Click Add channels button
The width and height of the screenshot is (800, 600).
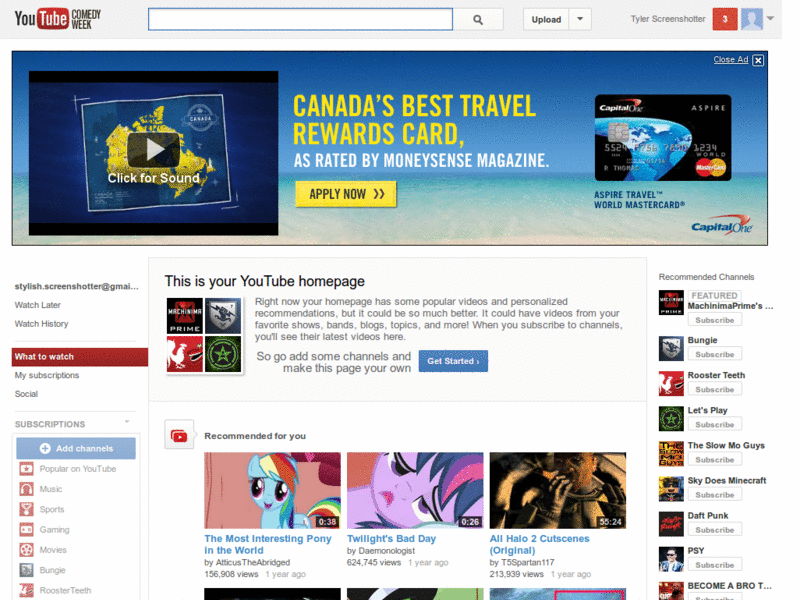76,448
